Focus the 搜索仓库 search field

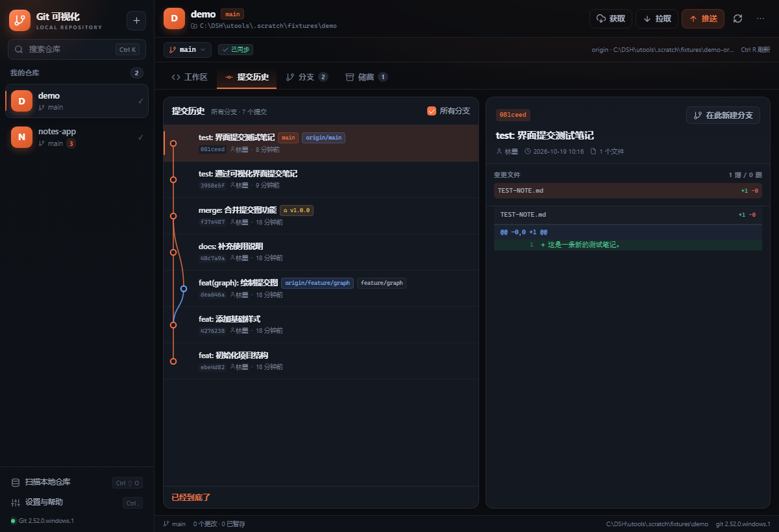coord(77,49)
